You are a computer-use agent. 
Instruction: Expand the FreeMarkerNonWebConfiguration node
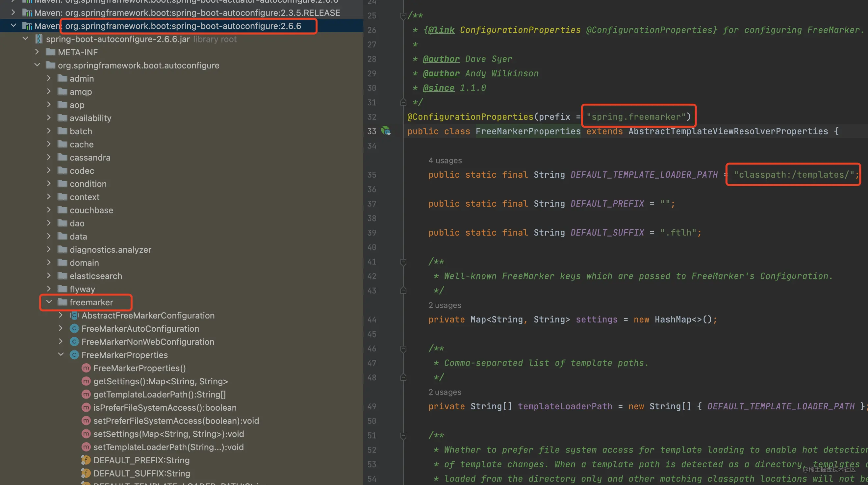pos(61,342)
